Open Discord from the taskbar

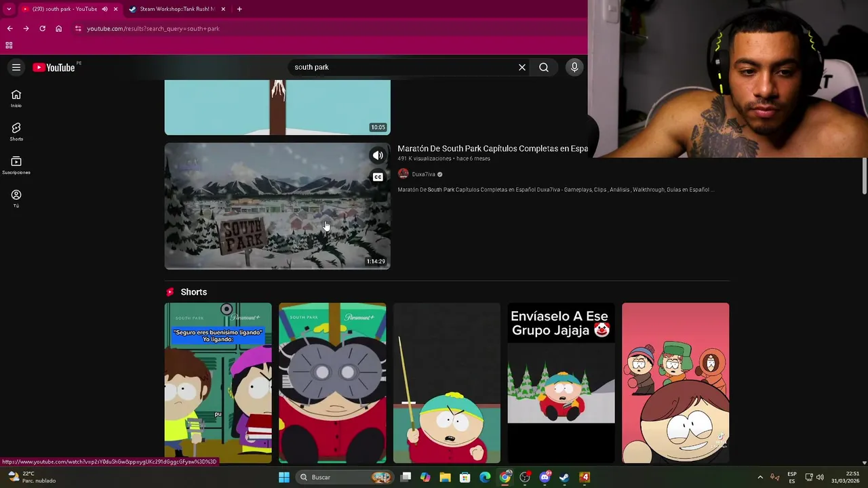[545, 477]
